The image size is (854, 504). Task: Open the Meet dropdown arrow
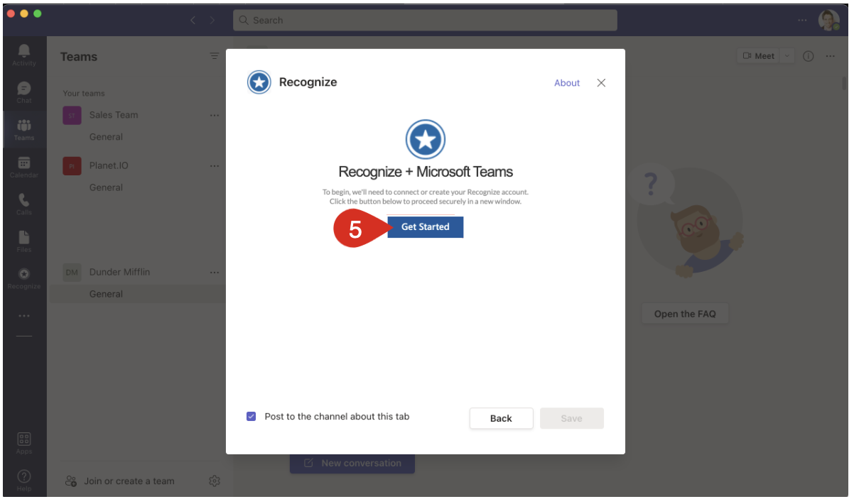(x=787, y=56)
